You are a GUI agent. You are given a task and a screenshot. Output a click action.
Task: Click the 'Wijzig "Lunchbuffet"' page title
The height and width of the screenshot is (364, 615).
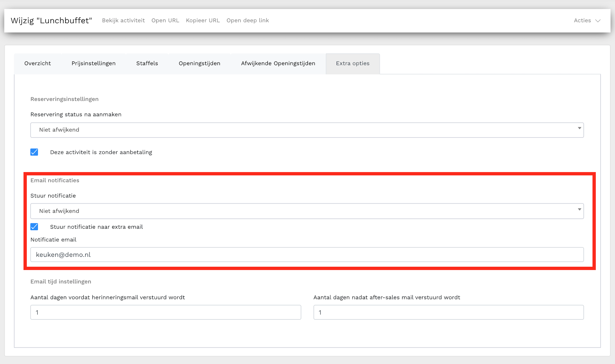tap(51, 21)
